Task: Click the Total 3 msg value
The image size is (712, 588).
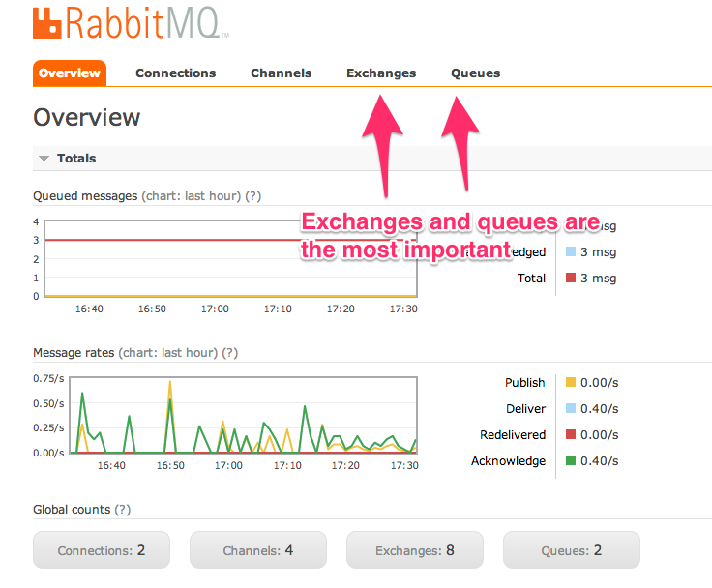Action: (x=598, y=279)
